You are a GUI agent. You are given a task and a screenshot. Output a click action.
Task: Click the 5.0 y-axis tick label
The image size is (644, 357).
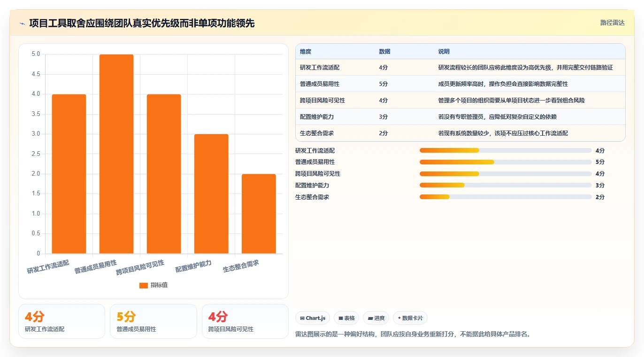pos(36,54)
